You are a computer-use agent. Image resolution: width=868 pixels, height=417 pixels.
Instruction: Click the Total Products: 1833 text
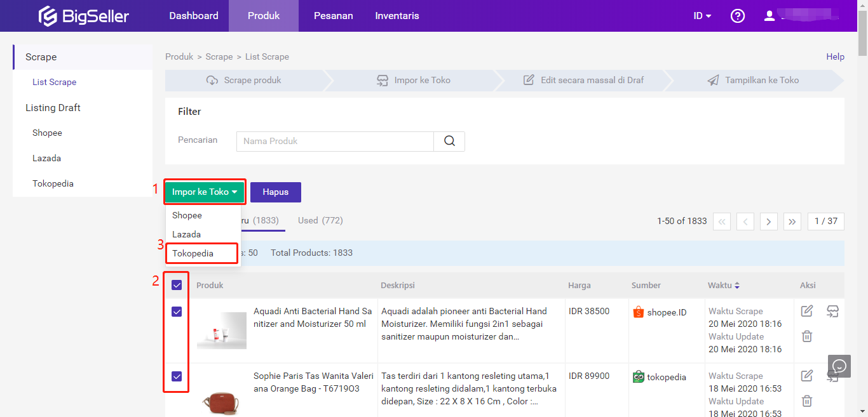[x=311, y=253]
